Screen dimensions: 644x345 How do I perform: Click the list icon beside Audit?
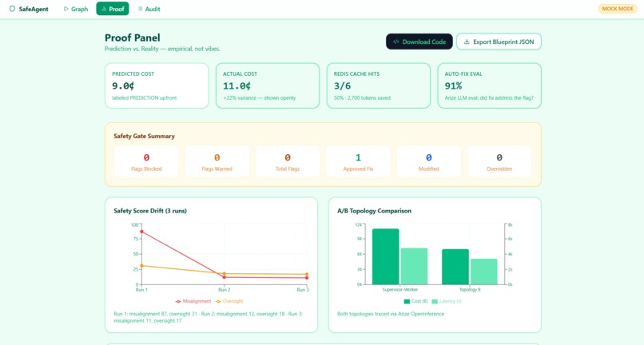[140, 9]
